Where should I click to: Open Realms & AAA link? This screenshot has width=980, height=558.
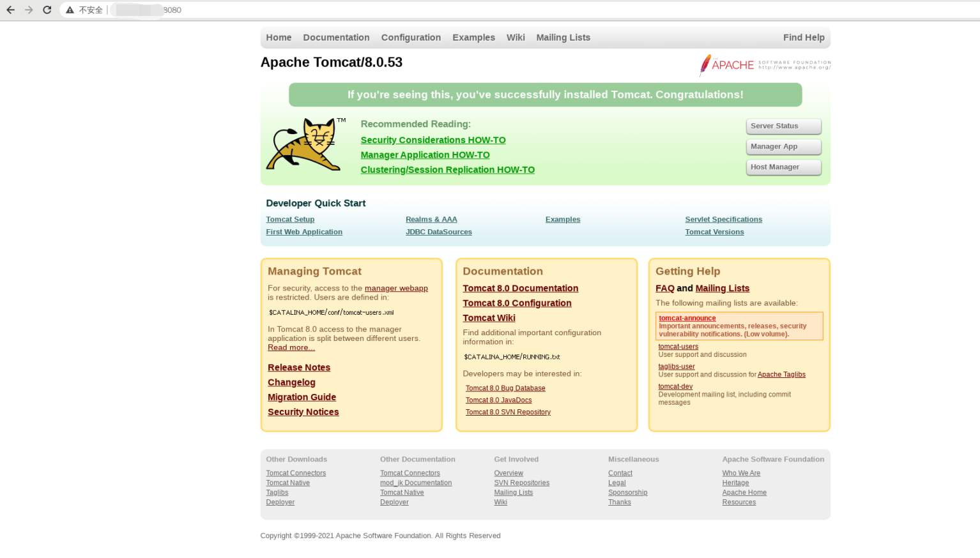(431, 220)
